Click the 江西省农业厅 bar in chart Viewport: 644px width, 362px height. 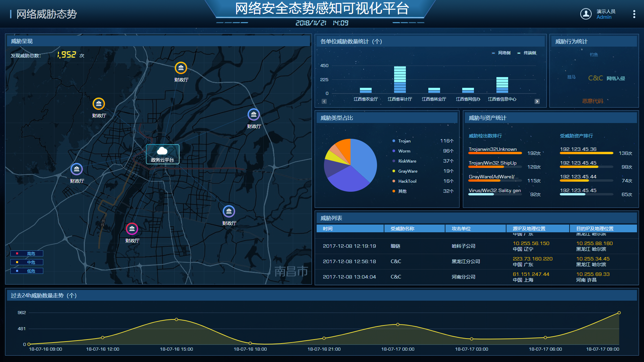tap(366, 90)
